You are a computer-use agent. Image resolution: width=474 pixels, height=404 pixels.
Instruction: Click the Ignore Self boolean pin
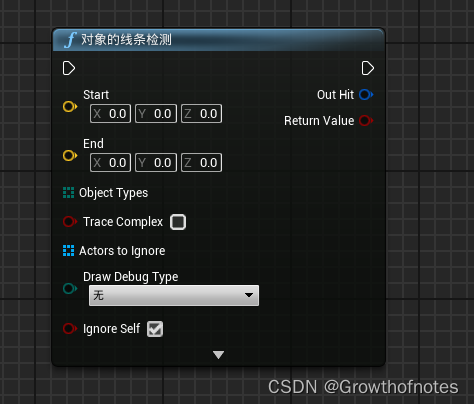(70, 329)
